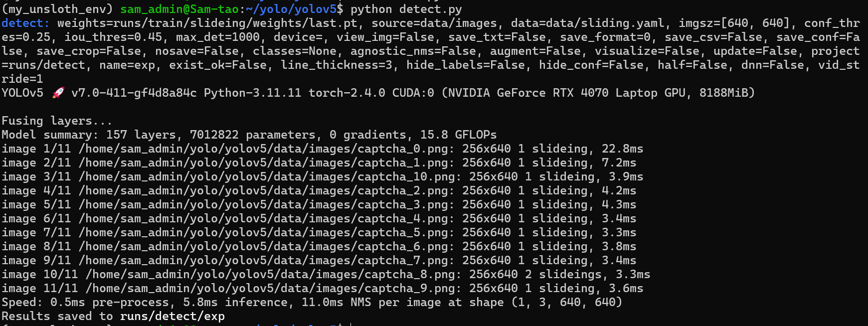This screenshot has height=326, width=868.
Task: Click the 'Model summary' line
Action: click(x=249, y=135)
